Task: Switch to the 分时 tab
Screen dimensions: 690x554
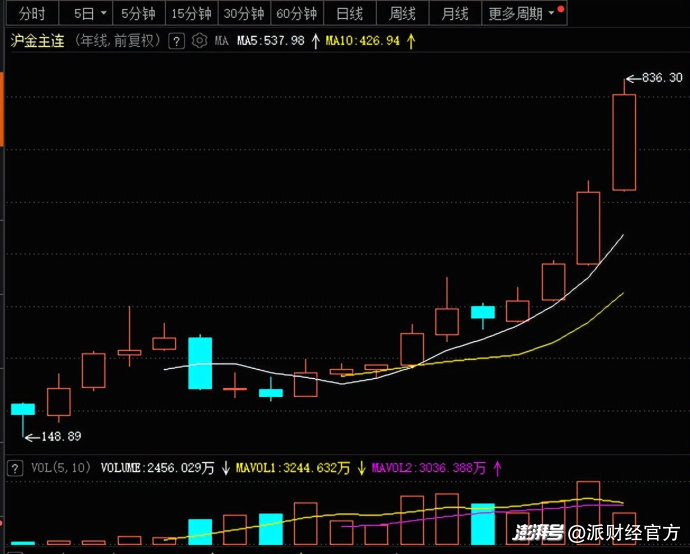Action: (x=32, y=14)
